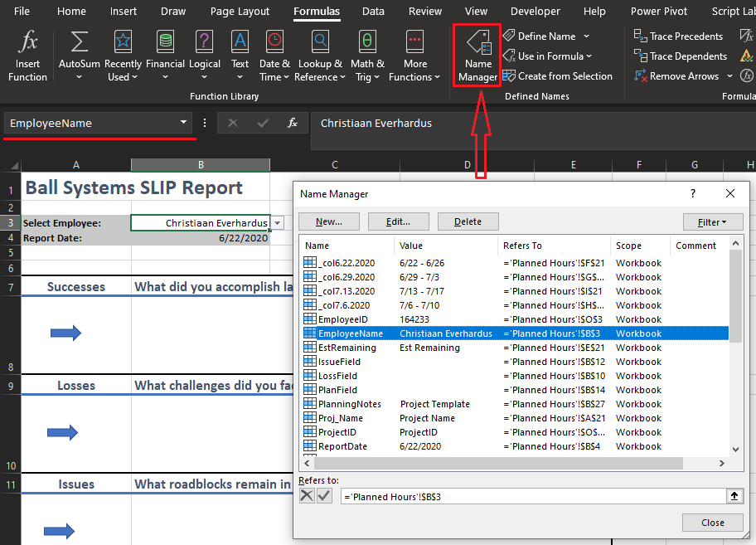Click the New... button
The height and width of the screenshot is (545, 756).
coord(329,221)
